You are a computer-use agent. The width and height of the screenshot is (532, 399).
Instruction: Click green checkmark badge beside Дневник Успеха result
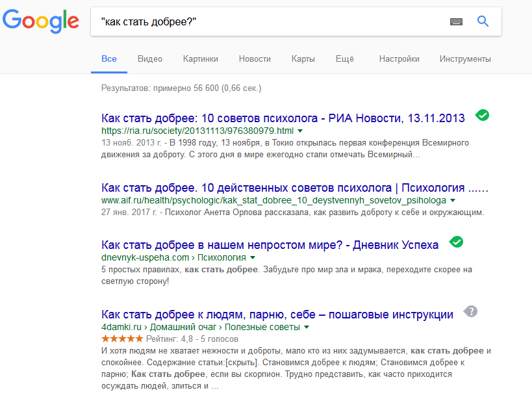[x=456, y=242]
